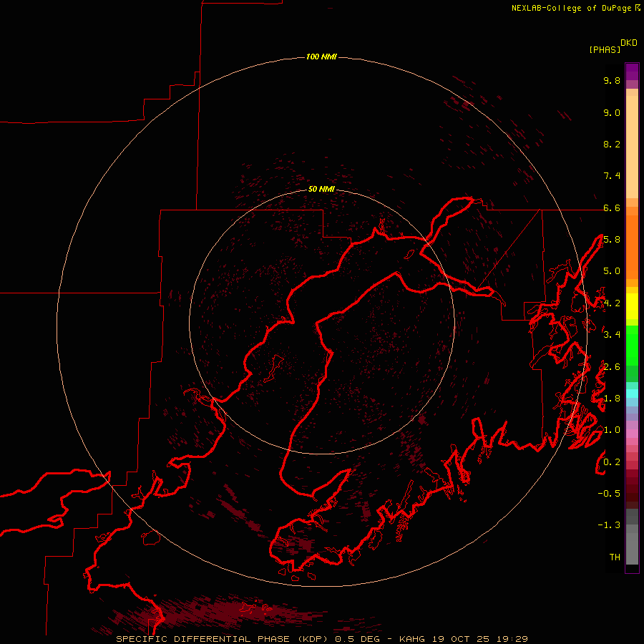Select the 9.0 legend value

tap(612, 112)
